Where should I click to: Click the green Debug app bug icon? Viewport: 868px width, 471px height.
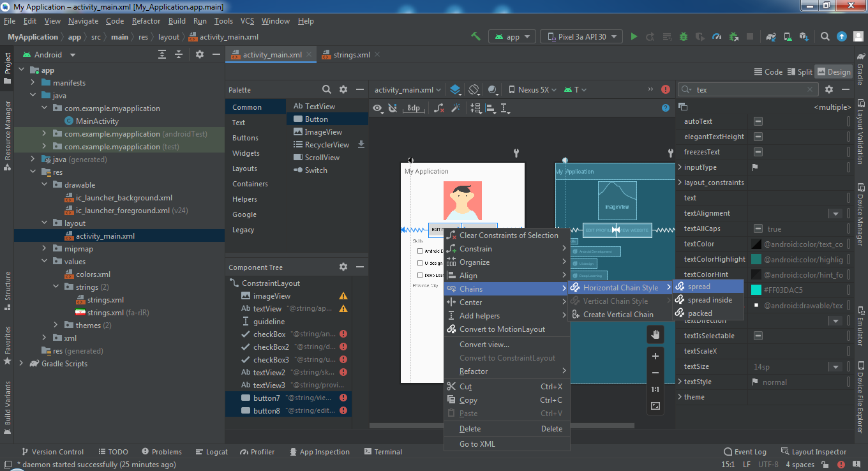click(x=684, y=36)
